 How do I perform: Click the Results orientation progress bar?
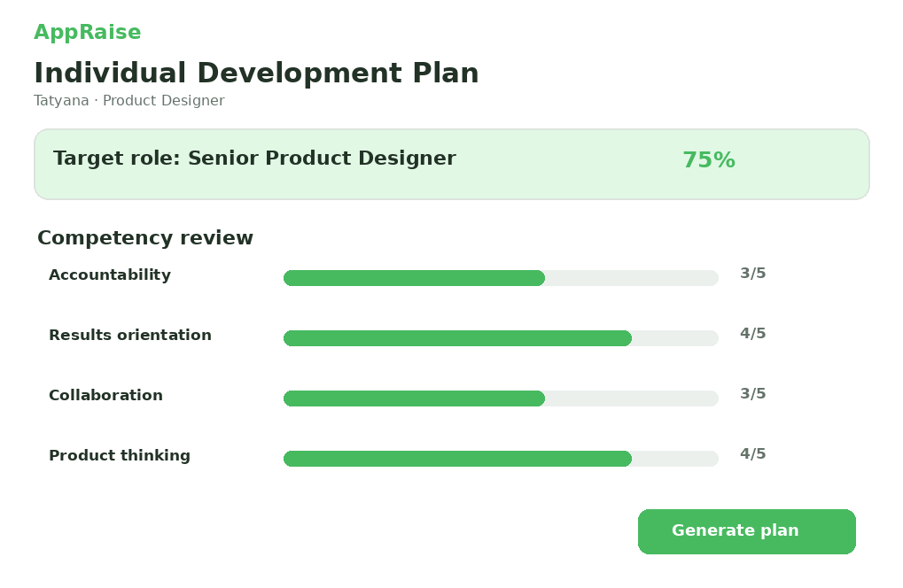(x=501, y=338)
